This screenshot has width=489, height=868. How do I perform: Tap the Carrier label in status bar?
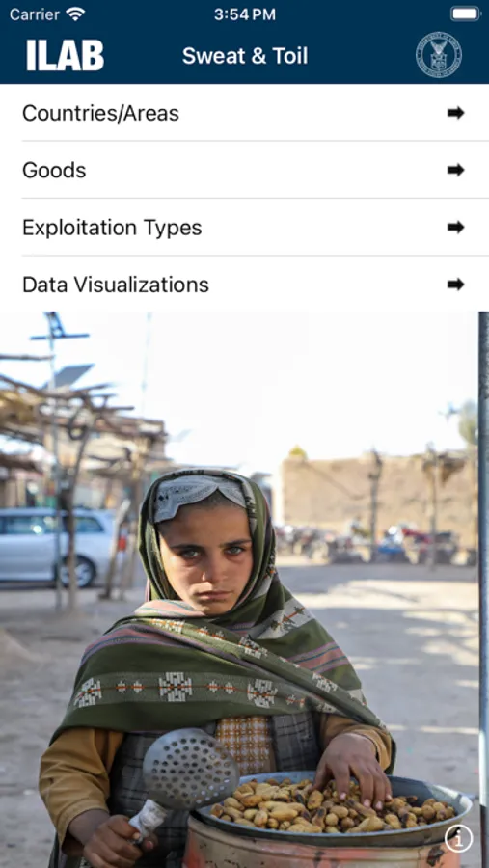tap(35, 14)
